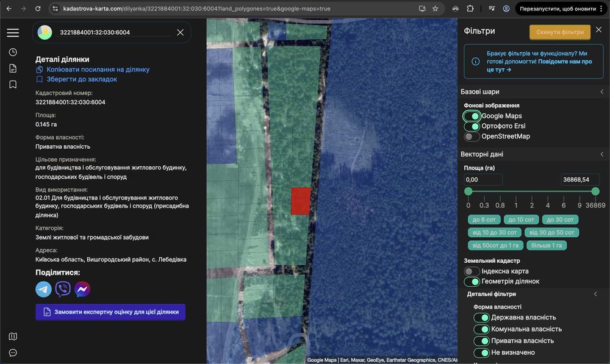Image resolution: width=610 pixels, height=364 pixels.
Task: Select the до 10 сот area preset
Action: click(520, 219)
